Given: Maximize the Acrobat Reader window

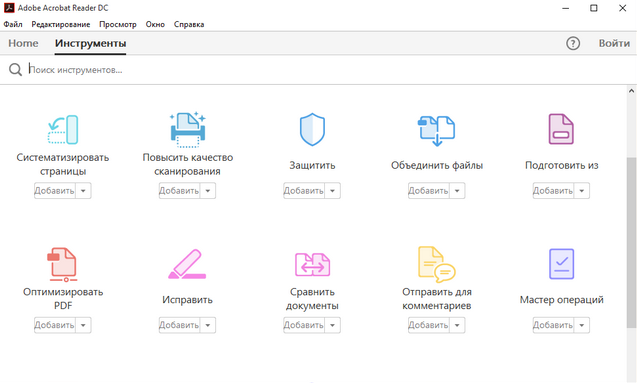Looking at the screenshot, I should (x=594, y=8).
